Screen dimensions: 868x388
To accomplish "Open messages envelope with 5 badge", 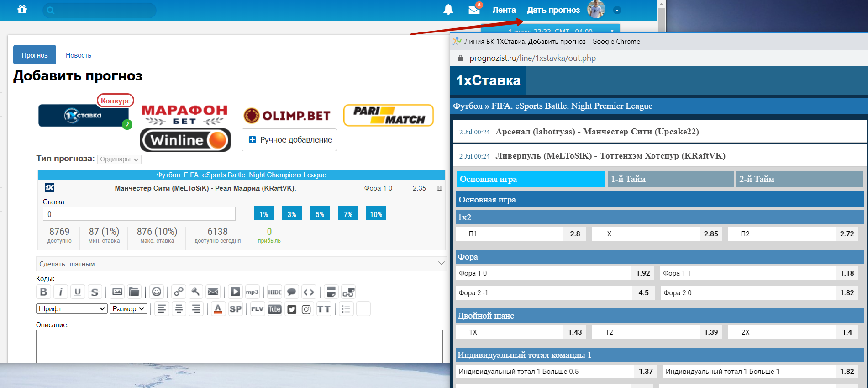I will pos(474,10).
